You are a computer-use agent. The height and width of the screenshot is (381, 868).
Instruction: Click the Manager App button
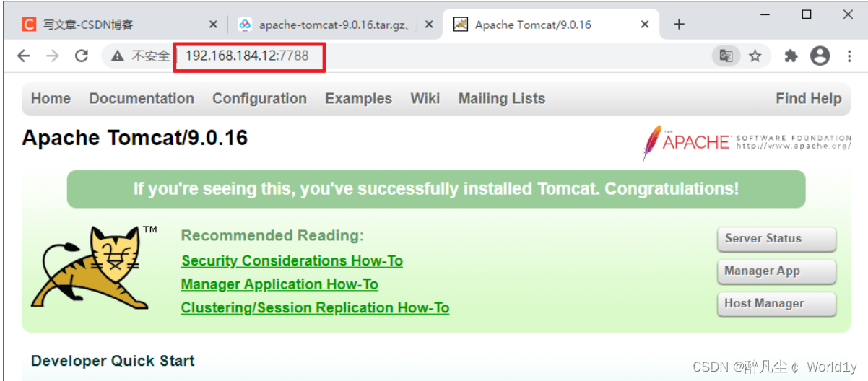point(776,271)
